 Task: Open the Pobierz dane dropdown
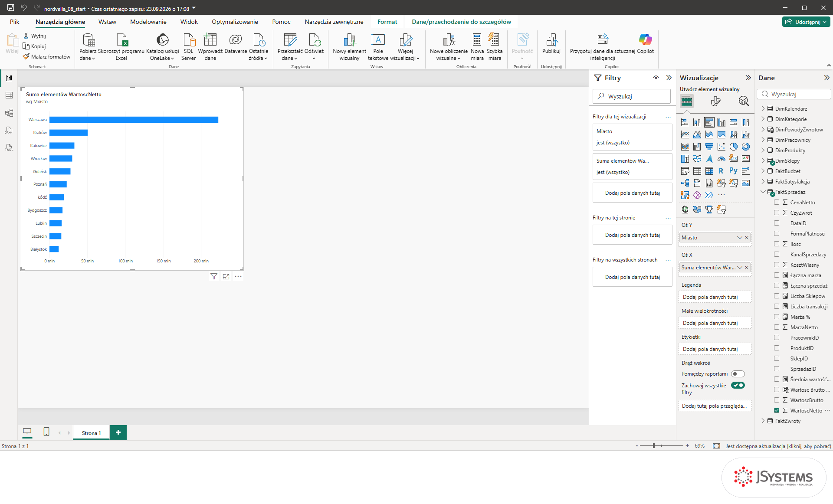(87, 47)
